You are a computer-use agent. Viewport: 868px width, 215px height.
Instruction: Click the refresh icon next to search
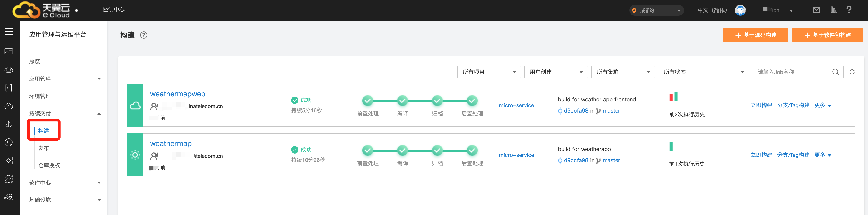[852, 72]
